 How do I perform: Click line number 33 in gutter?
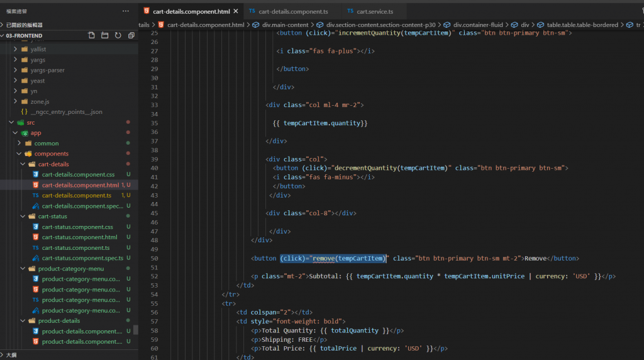coord(155,105)
